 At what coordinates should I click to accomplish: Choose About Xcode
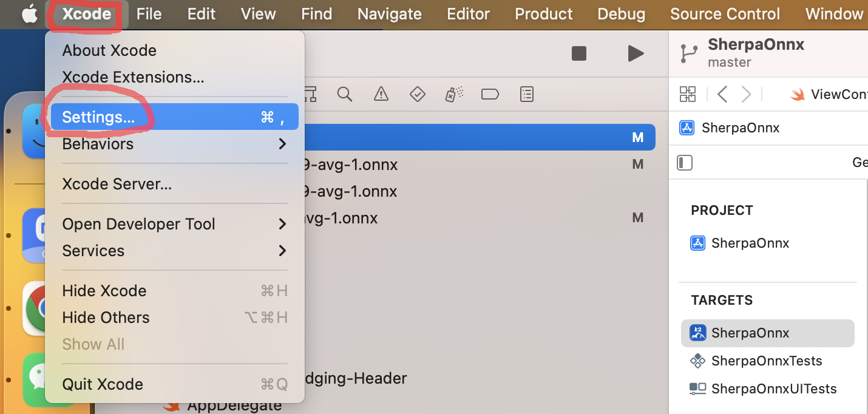tap(174, 50)
